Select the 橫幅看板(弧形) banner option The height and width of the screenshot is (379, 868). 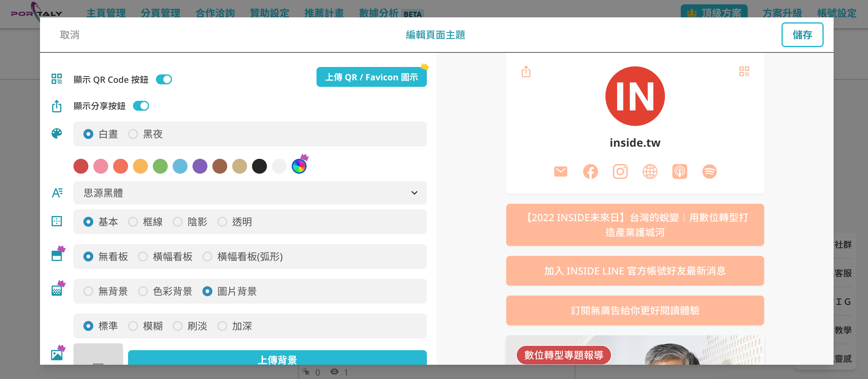pos(243,256)
